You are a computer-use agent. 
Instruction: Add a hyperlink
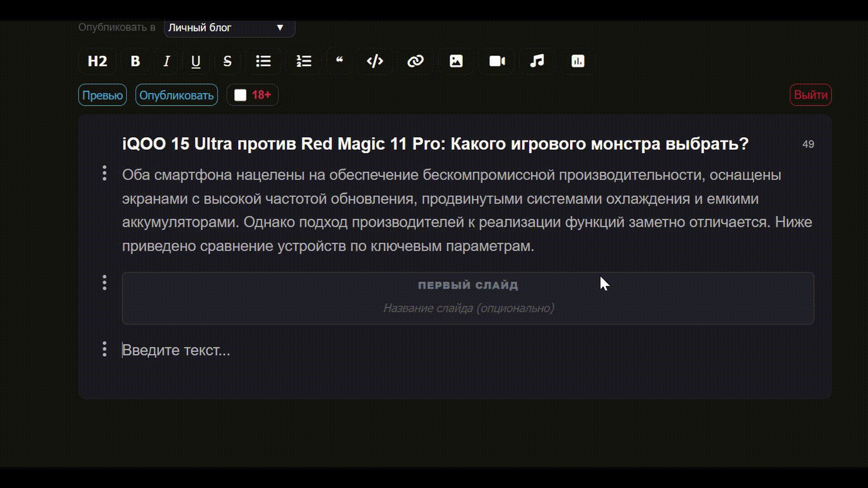[415, 61]
